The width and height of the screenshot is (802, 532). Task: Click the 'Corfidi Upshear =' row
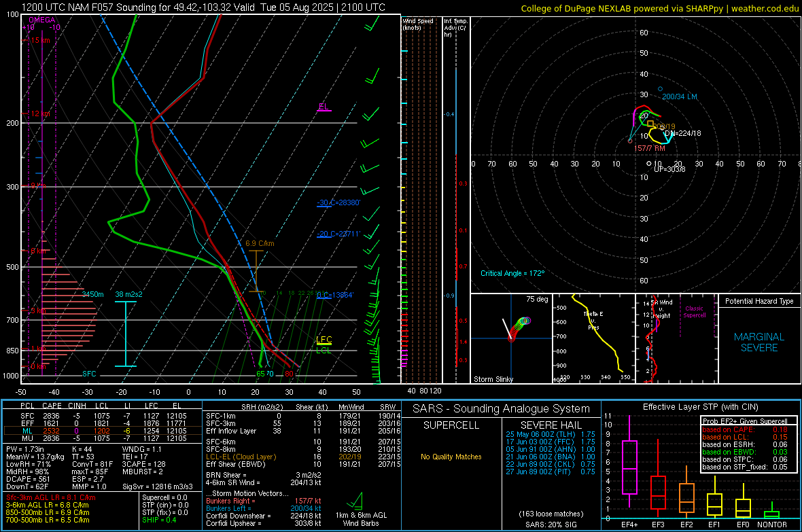pyautogui.click(x=264, y=523)
